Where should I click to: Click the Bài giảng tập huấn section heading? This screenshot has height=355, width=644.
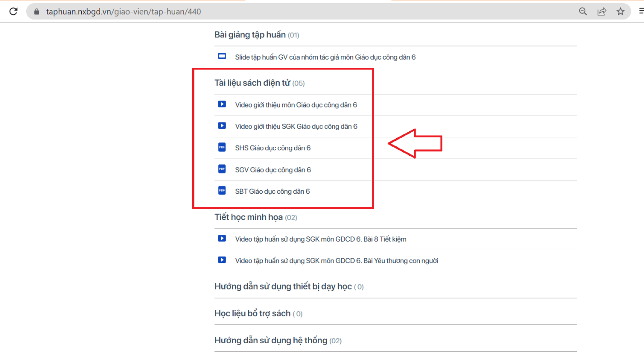pos(250,35)
